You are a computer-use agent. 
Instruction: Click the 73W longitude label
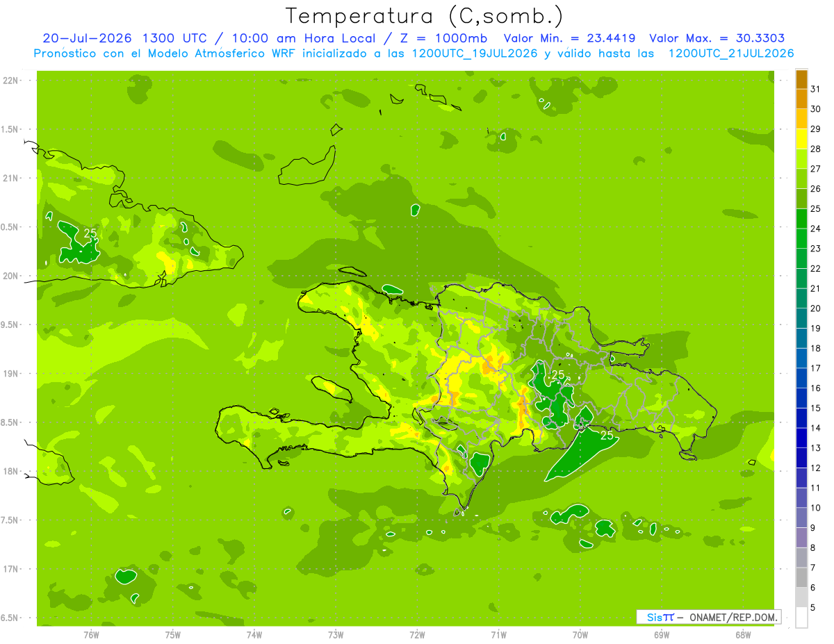click(336, 635)
